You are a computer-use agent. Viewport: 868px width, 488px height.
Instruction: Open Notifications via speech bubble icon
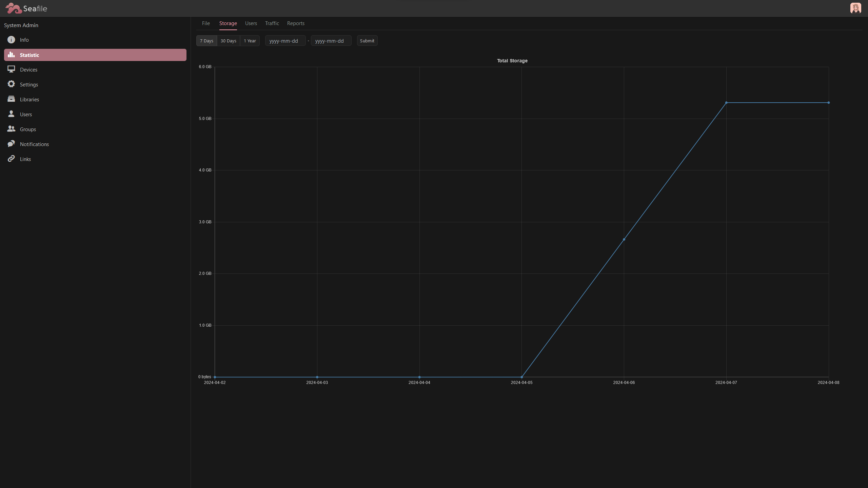[11, 144]
